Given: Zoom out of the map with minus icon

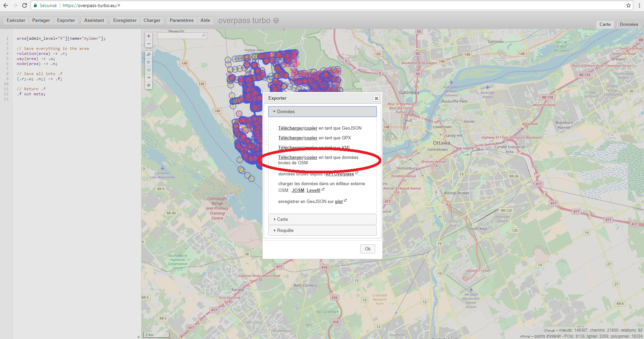Looking at the screenshot, I should (x=149, y=44).
